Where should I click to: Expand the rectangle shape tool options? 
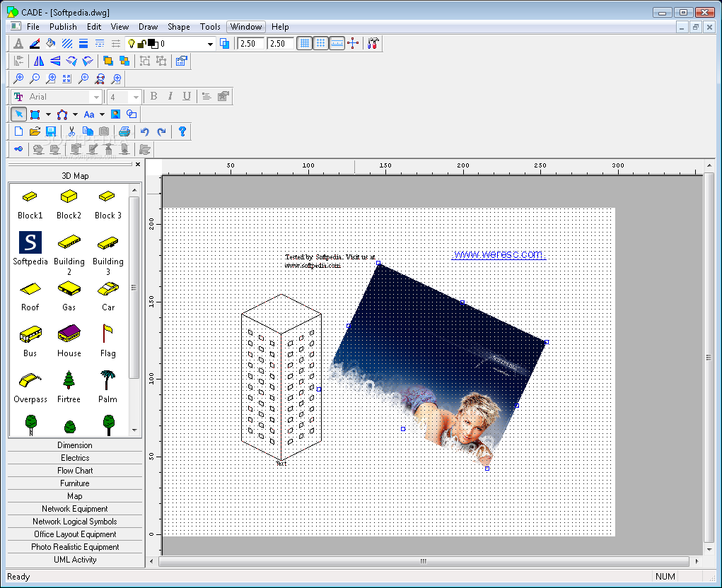point(48,114)
